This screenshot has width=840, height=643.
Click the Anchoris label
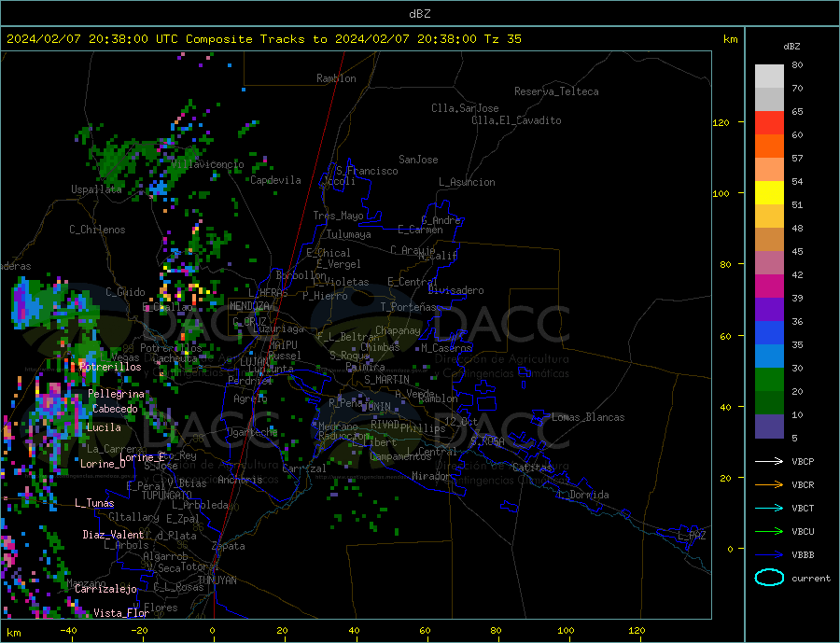pos(240,480)
